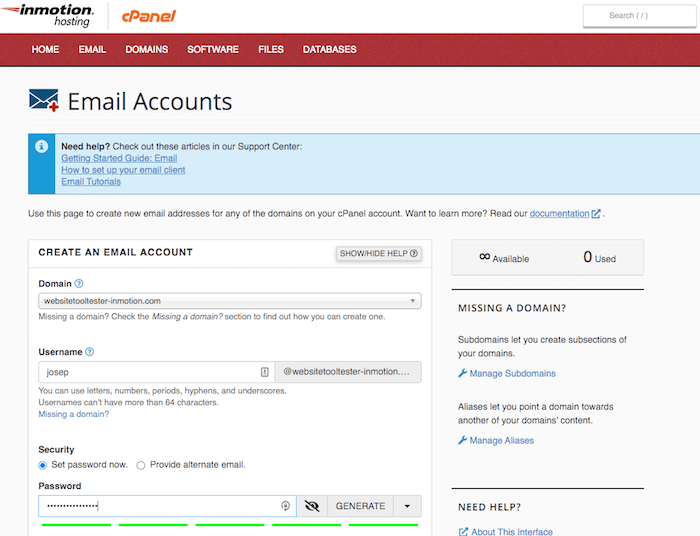The width and height of the screenshot is (700, 536).
Task: Open the Domain dropdown websitetooltester-inmotion.com
Action: [230, 301]
